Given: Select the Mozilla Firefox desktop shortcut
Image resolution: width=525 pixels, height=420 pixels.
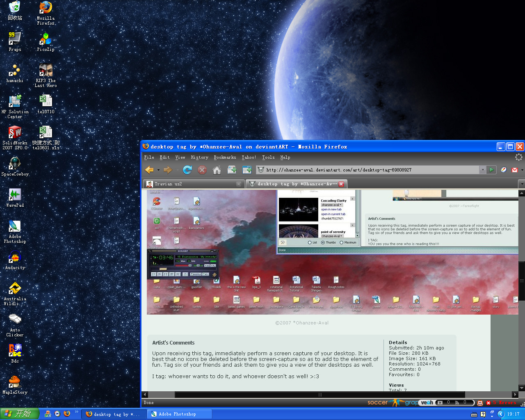Looking at the screenshot, I should click(x=46, y=13).
